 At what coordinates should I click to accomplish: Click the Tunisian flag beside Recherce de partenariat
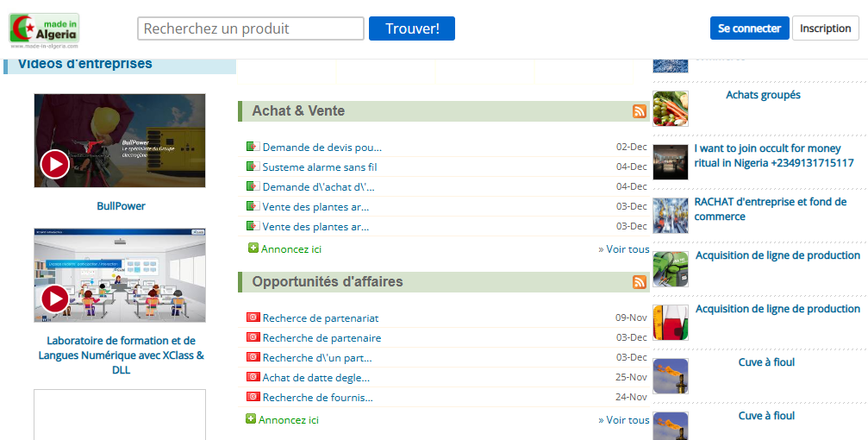[253, 317]
